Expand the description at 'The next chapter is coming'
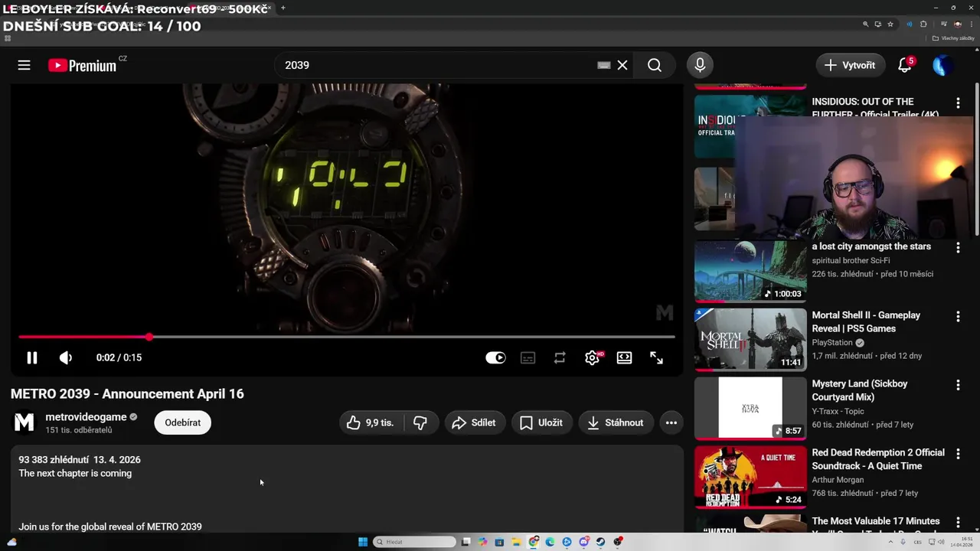Viewport: 980px width, 551px height. pos(75,473)
